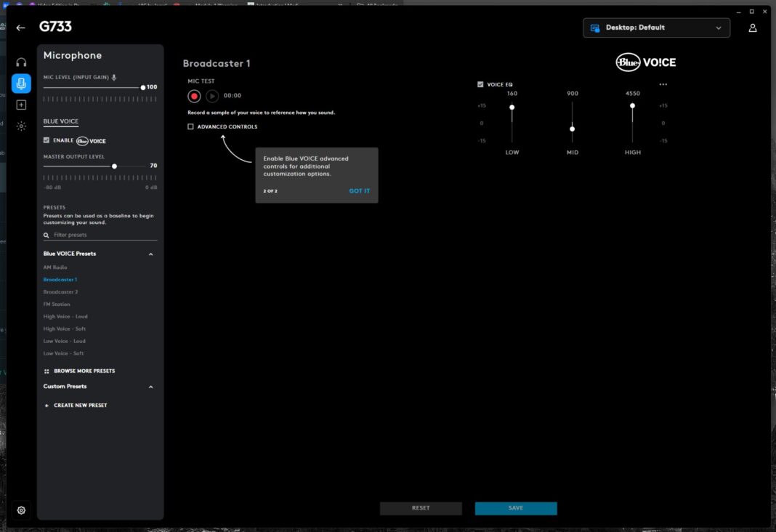776x532 pixels.
Task: Choose the FM Station preset
Action: click(x=57, y=305)
